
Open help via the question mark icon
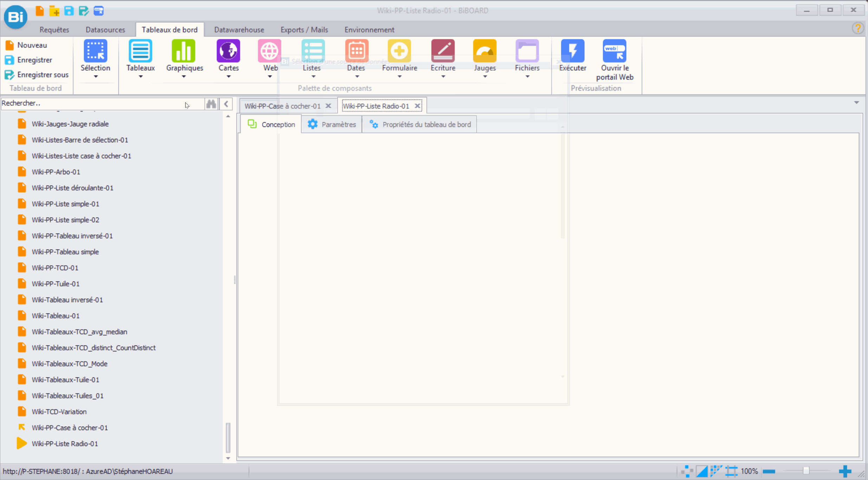click(858, 28)
